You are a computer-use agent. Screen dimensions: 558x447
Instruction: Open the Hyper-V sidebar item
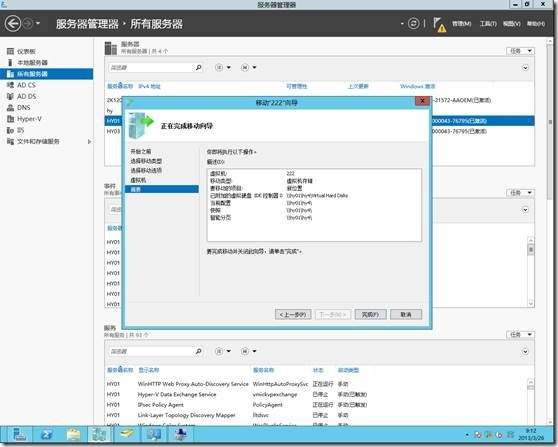point(29,119)
